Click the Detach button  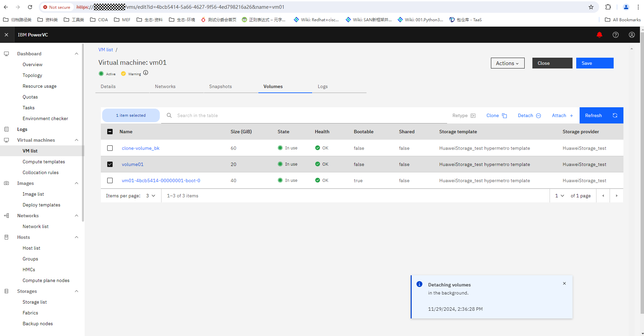[529, 115]
